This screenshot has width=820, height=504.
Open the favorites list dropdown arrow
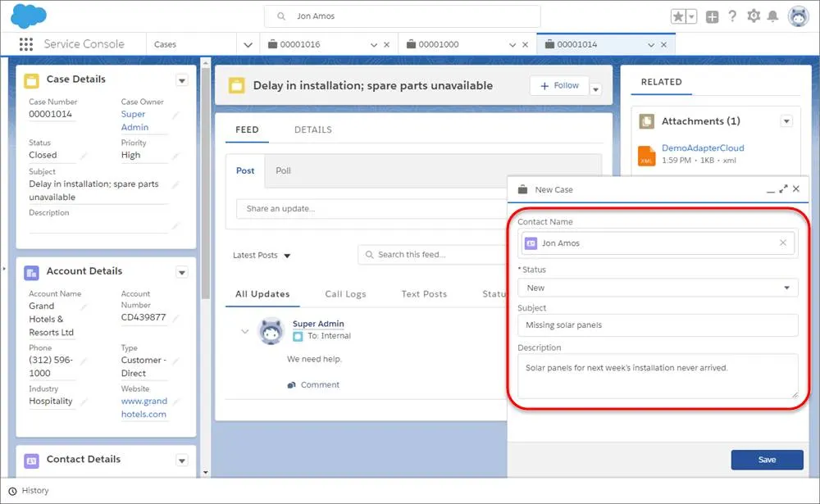pos(691,16)
